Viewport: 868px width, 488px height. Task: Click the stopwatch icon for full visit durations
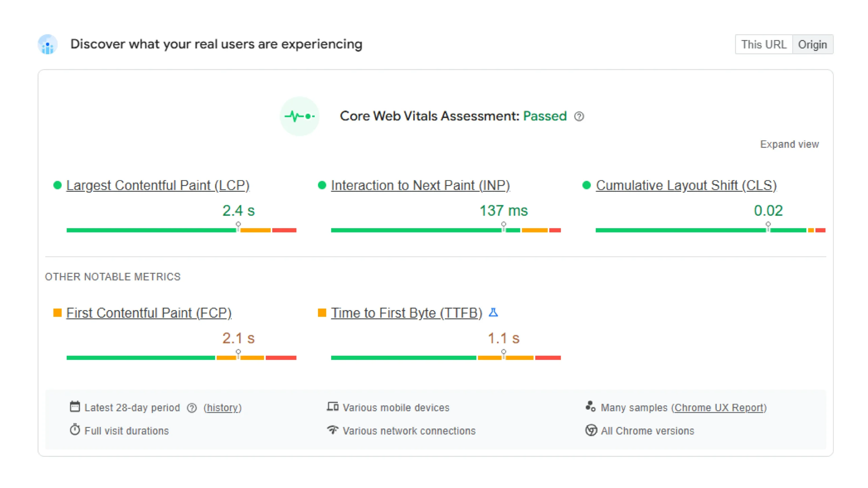[75, 430]
